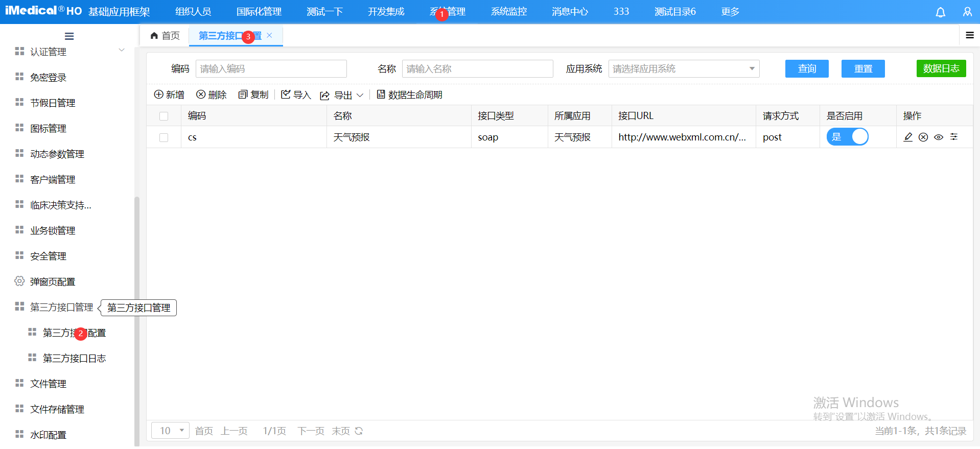Go to 首页 first page link

pyautogui.click(x=204, y=431)
